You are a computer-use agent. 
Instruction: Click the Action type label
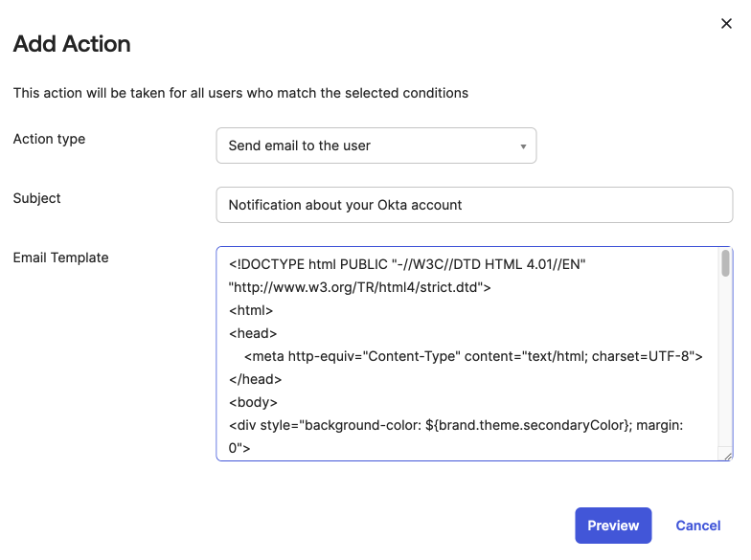coord(49,139)
